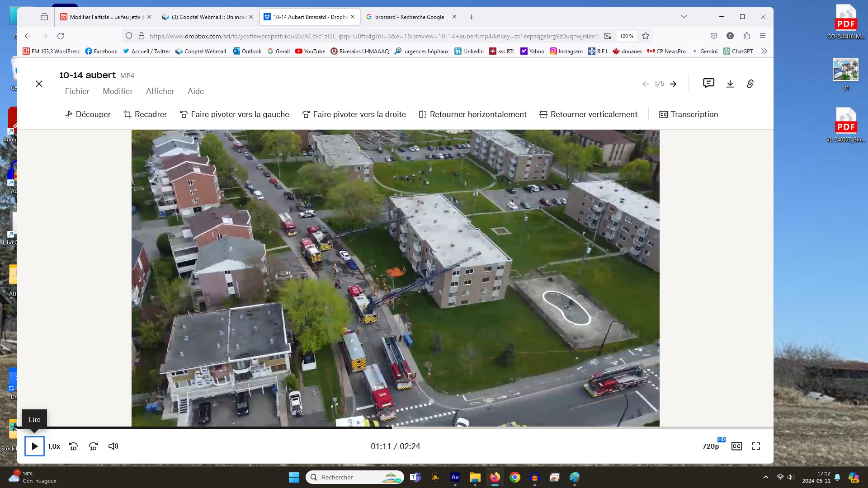Mute the video volume
This screenshot has width=868, height=488.
coord(113,446)
